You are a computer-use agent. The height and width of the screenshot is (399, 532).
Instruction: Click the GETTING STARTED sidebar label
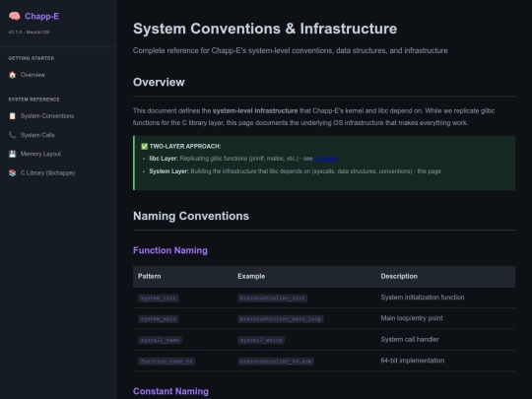(32, 58)
